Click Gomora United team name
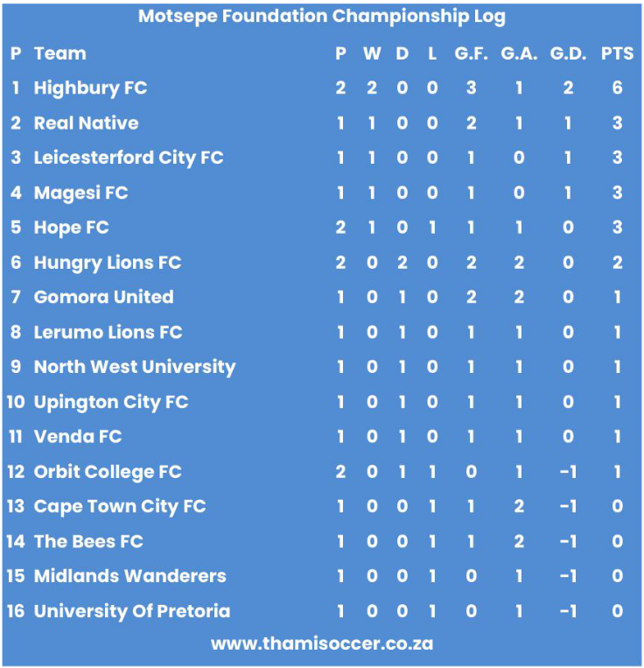The image size is (644, 668). (x=103, y=297)
